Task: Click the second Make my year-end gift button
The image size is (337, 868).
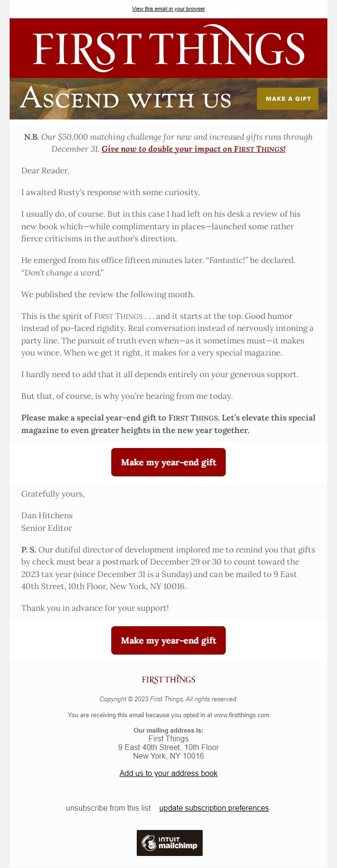Action: tap(168, 641)
